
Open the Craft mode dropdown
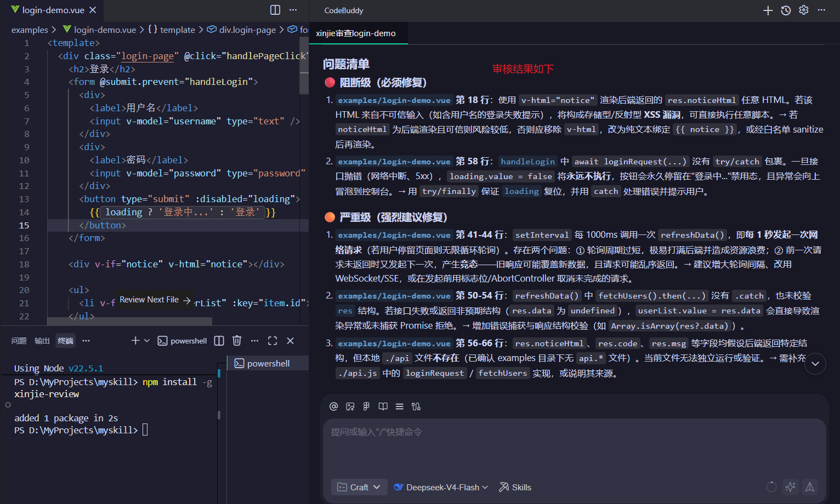tap(359, 487)
